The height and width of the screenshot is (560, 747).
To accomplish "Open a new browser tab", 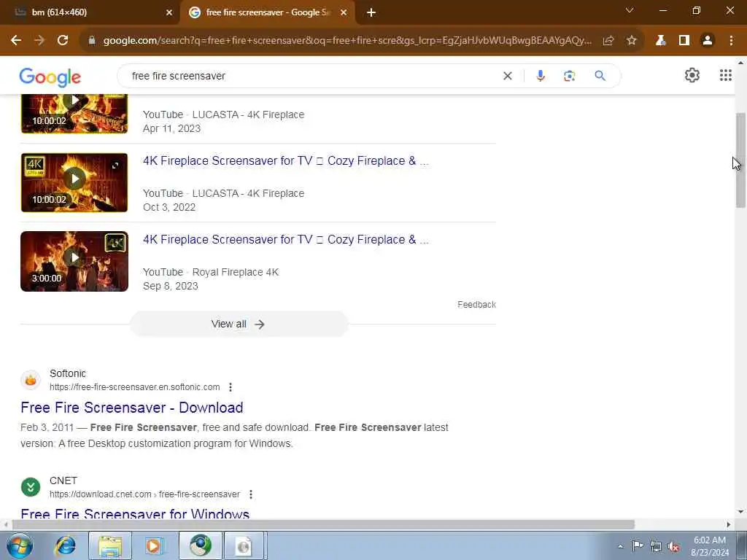I will [x=371, y=13].
